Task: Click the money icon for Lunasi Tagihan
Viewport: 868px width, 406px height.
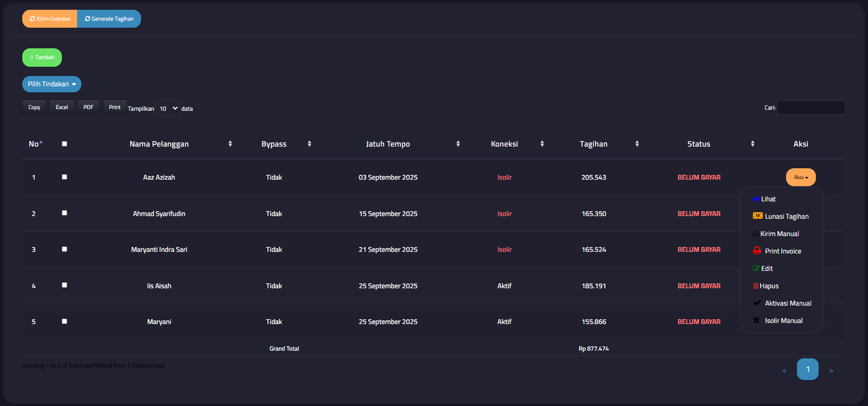Action: 757,216
